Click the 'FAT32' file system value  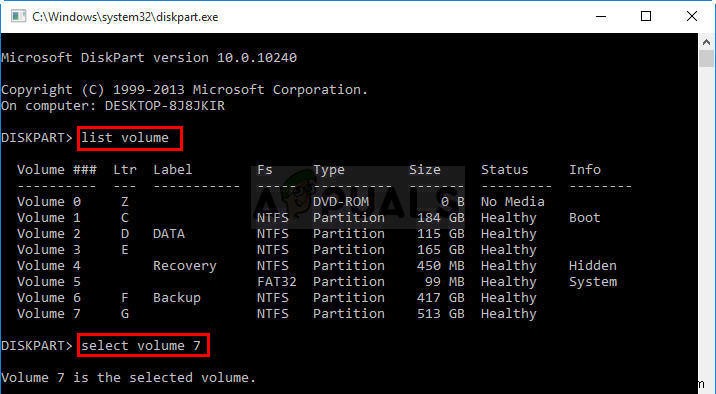[x=277, y=282]
